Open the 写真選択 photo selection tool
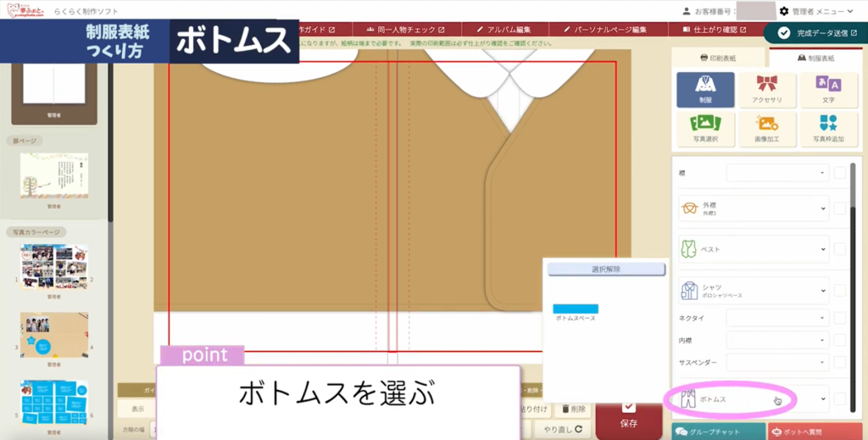 [705, 128]
